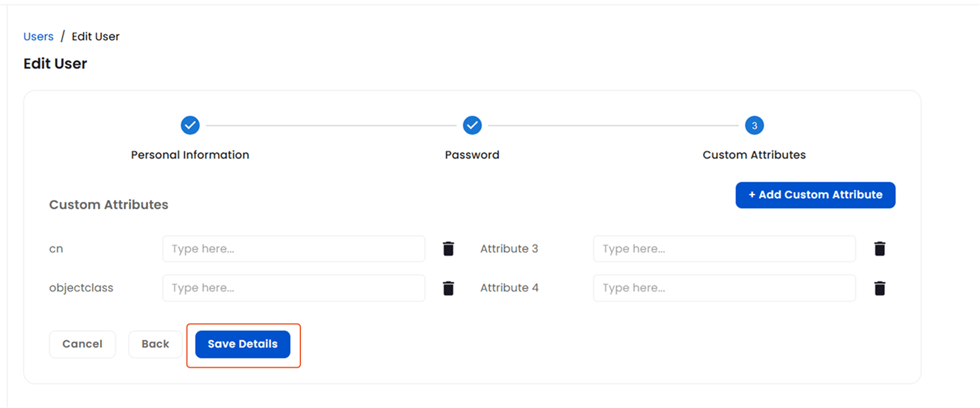Click the plus icon on Add Custom Attribute
The image size is (980, 408).
pos(752,195)
